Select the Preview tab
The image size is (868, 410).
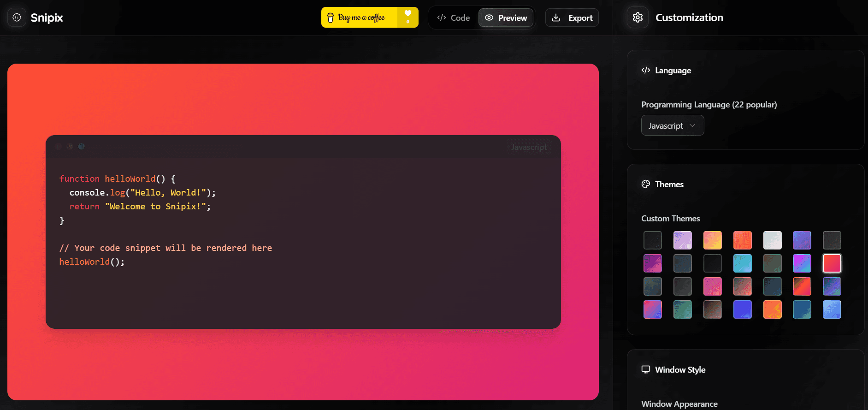click(x=506, y=18)
